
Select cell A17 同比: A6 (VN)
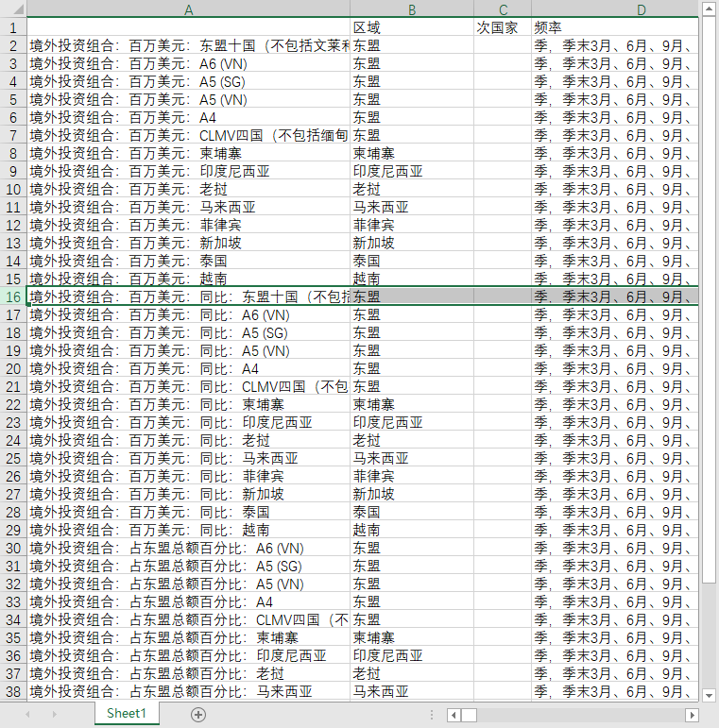point(188,314)
